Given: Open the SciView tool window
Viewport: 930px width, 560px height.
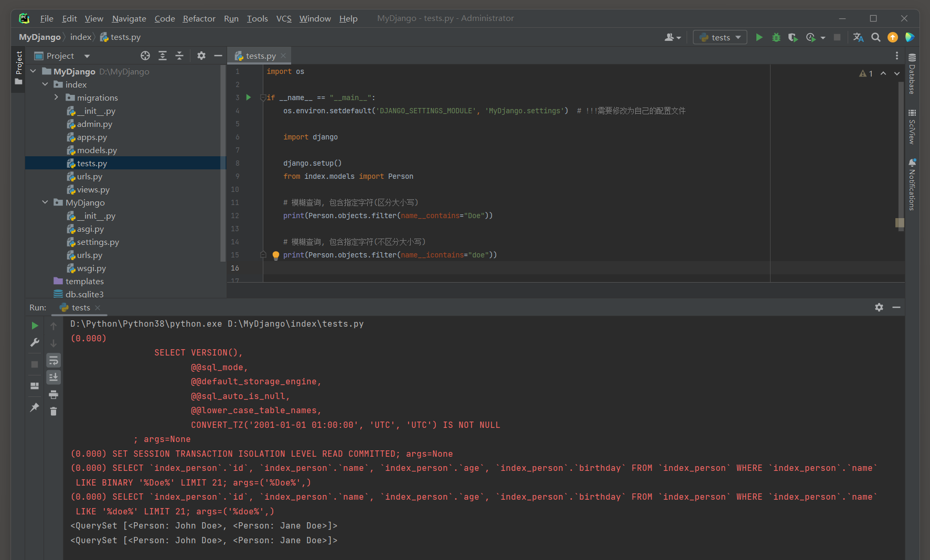Looking at the screenshot, I should coord(912,126).
